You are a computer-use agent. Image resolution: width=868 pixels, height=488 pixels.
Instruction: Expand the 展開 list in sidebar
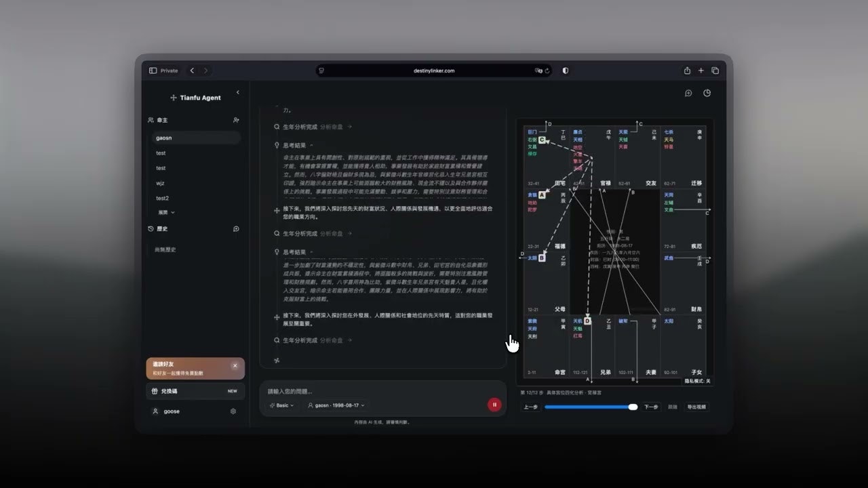click(166, 212)
